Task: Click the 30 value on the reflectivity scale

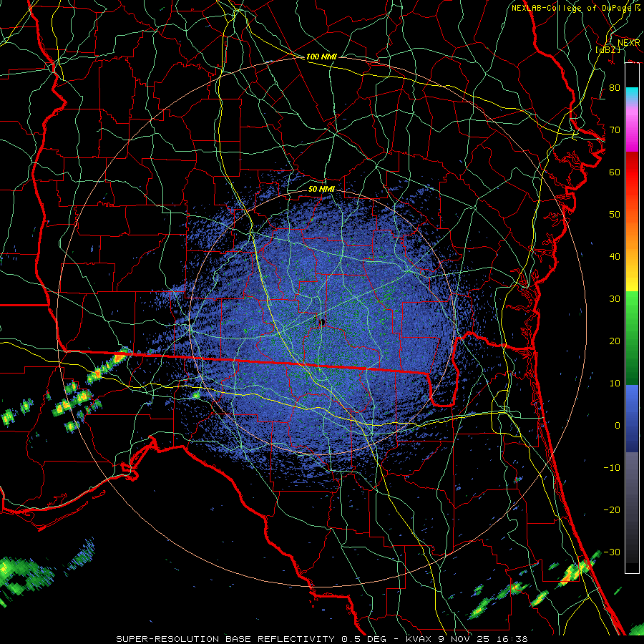Action: point(615,299)
